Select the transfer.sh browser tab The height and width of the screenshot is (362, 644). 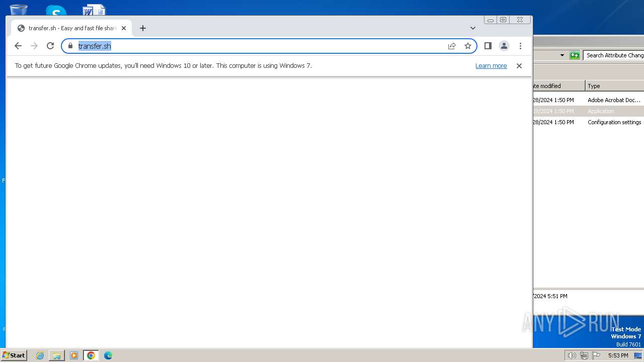tap(71, 28)
